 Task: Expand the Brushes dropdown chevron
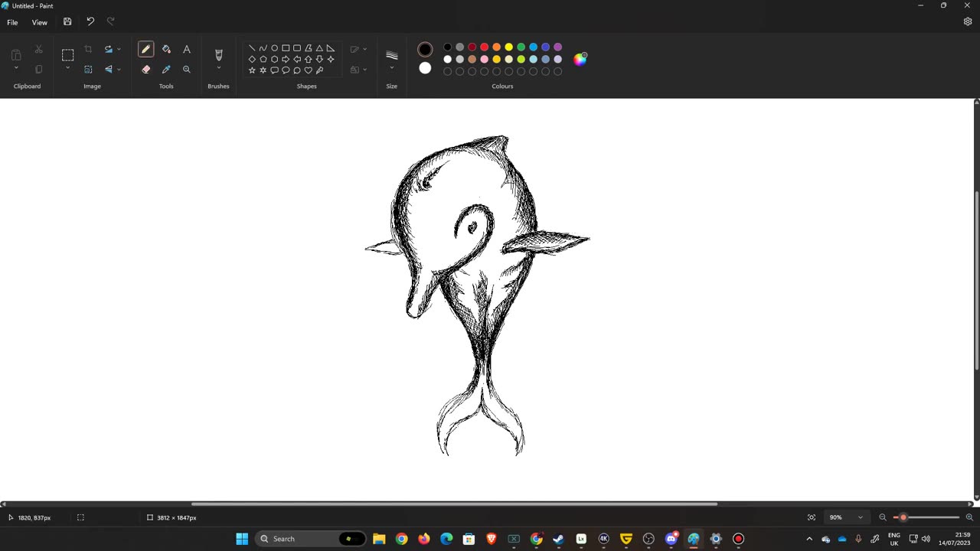(218, 69)
